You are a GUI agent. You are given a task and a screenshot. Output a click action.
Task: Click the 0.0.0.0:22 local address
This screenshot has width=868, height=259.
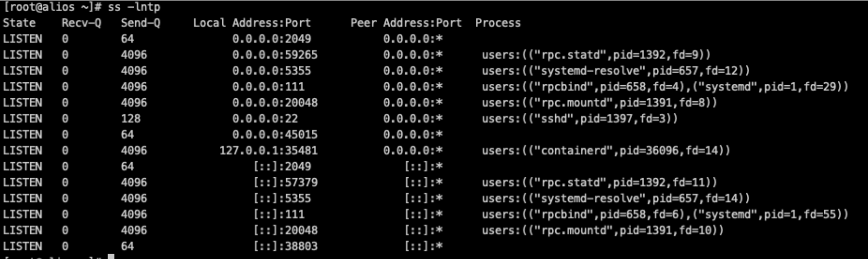click(x=265, y=119)
